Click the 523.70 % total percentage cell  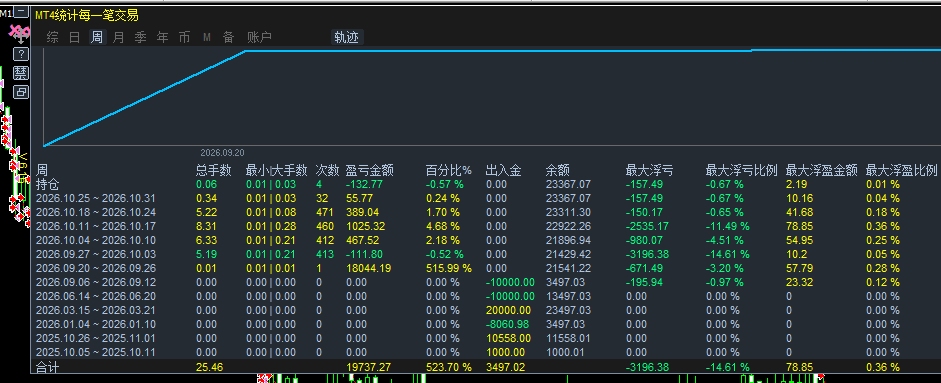click(449, 367)
